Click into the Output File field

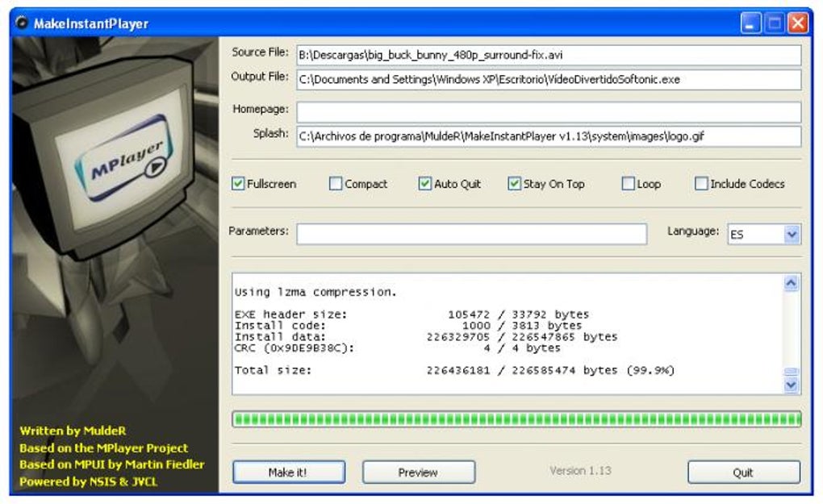click(x=549, y=80)
